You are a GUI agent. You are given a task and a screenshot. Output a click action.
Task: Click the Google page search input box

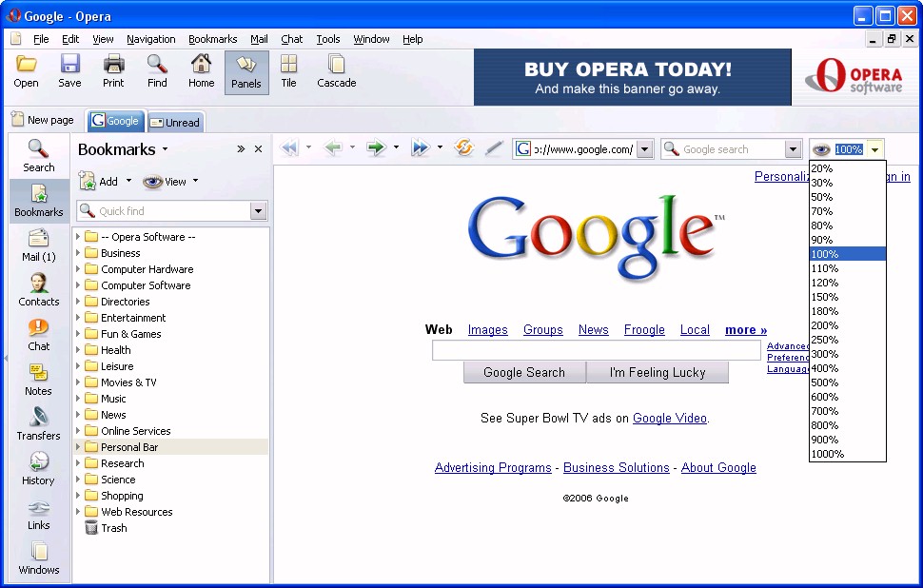tap(597, 350)
